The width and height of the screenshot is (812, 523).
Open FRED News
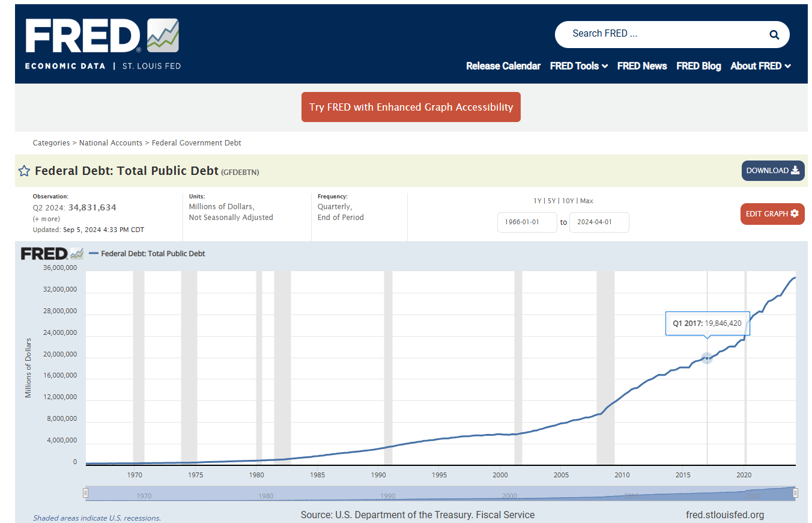click(642, 66)
